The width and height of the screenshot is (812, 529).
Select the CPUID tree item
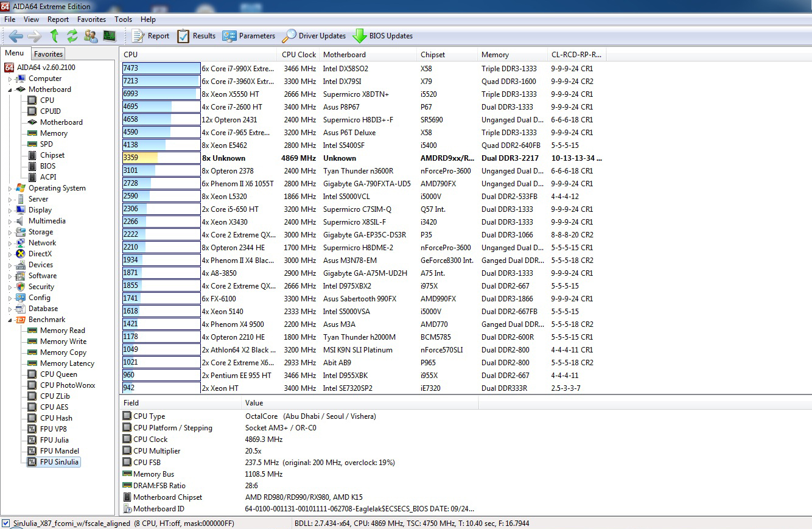pos(50,111)
